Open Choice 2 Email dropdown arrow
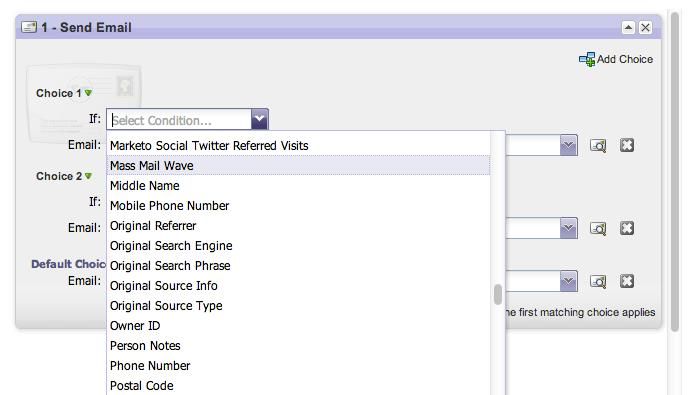The image size is (690, 395). pos(569,228)
